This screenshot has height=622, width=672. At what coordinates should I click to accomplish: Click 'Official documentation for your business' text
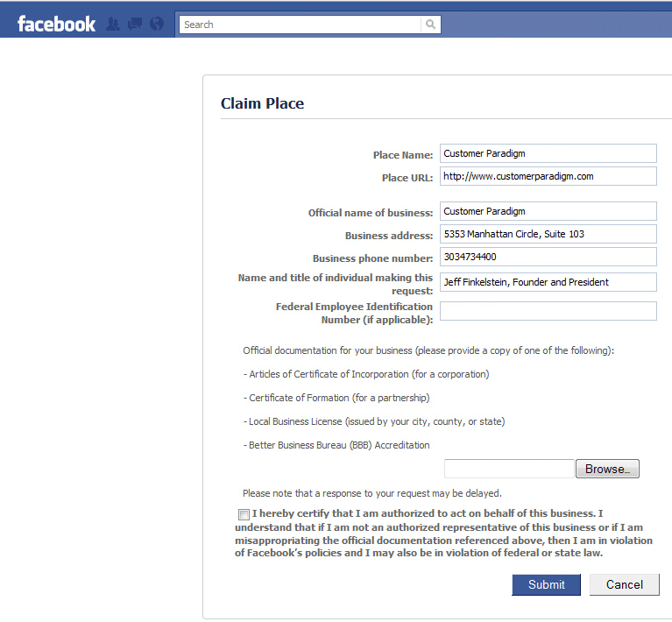(x=428, y=350)
